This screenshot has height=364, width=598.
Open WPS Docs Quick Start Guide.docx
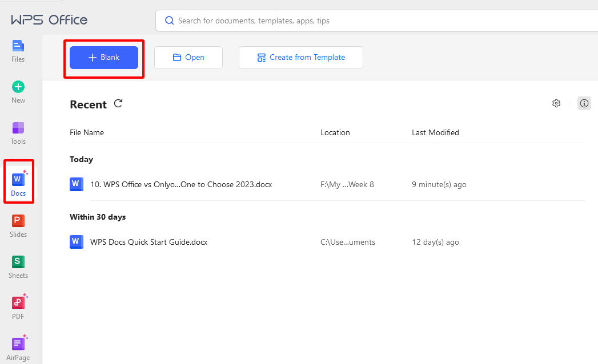[x=149, y=242]
